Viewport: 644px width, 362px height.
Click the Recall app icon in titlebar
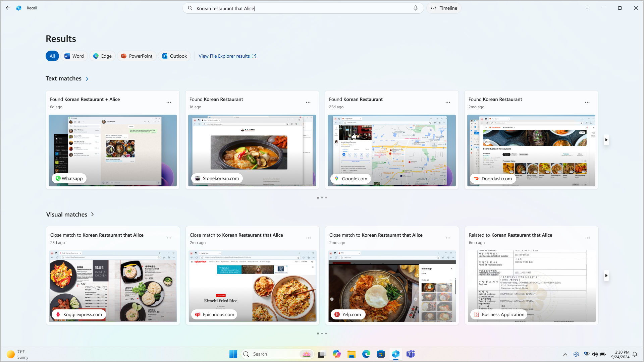(x=19, y=8)
